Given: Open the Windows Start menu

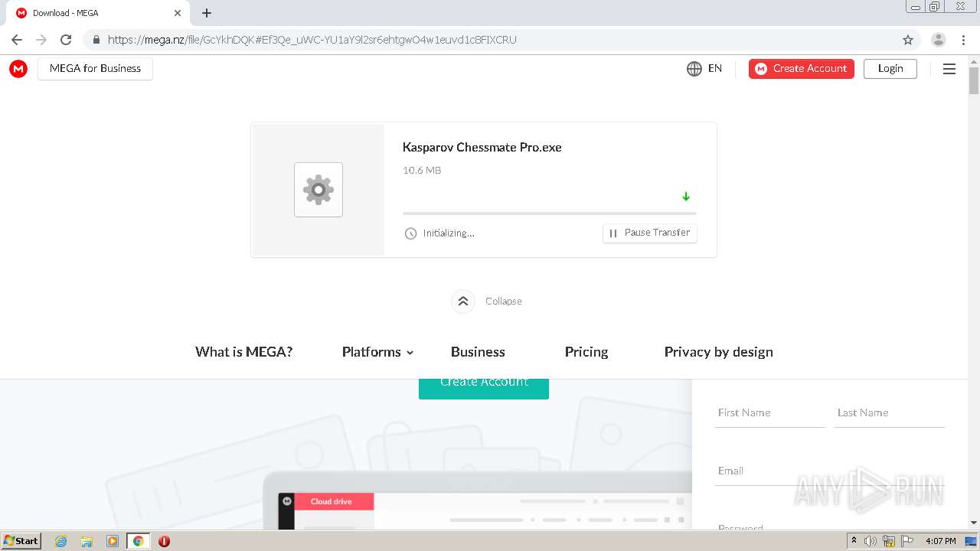Looking at the screenshot, I should [x=21, y=541].
